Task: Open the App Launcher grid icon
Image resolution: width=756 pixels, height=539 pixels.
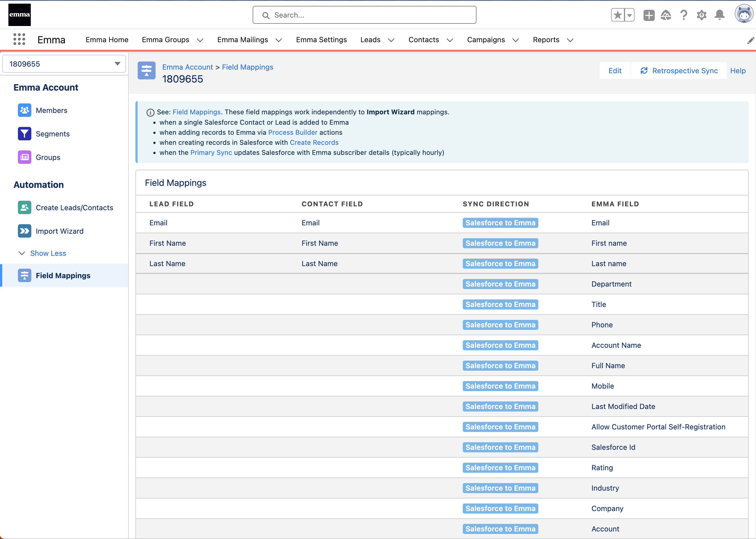Action: coord(19,39)
